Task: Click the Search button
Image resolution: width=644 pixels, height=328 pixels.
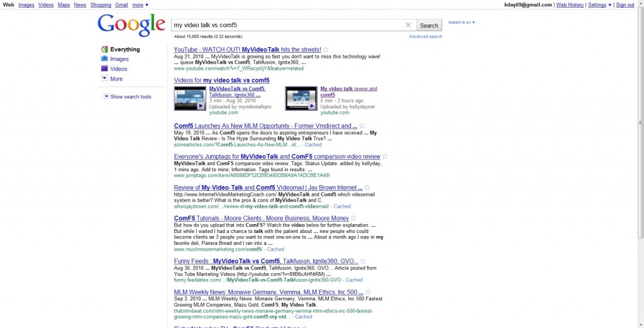Action: 429,25
